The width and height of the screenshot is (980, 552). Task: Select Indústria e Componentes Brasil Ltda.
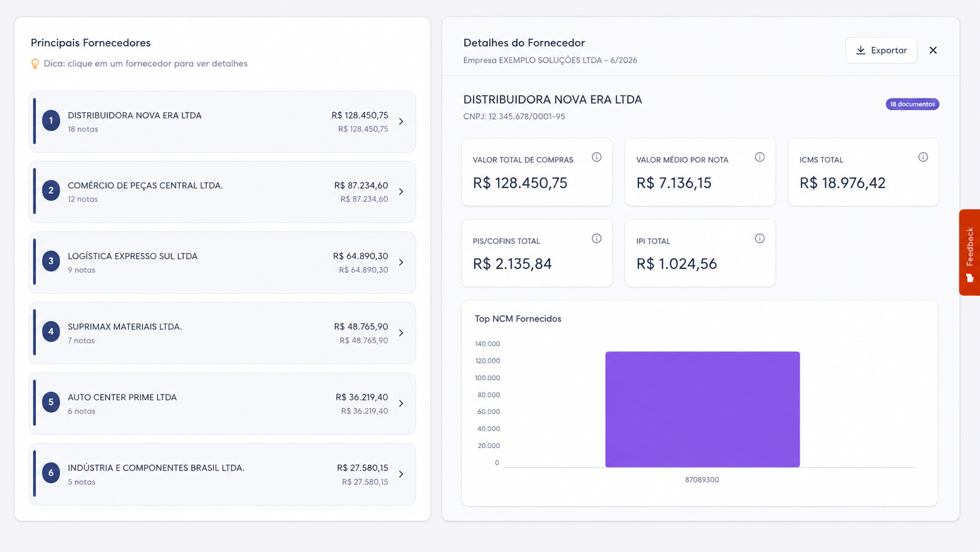222,474
